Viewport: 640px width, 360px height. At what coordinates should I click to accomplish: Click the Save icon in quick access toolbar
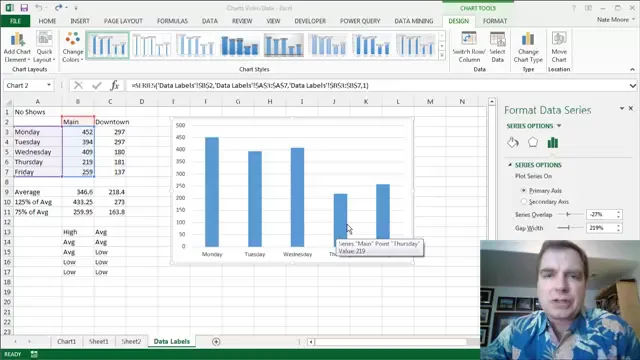(24, 8)
